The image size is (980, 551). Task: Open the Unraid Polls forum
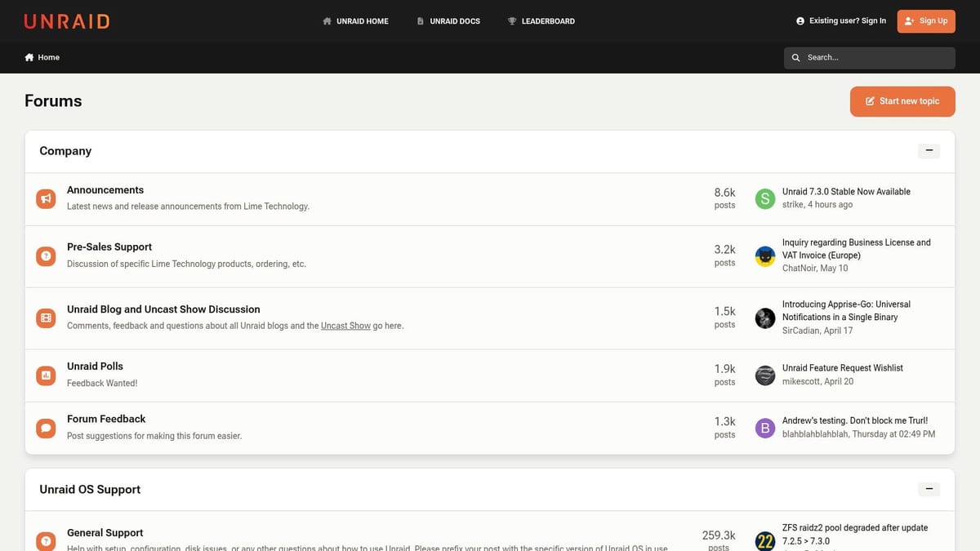point(95,367)
